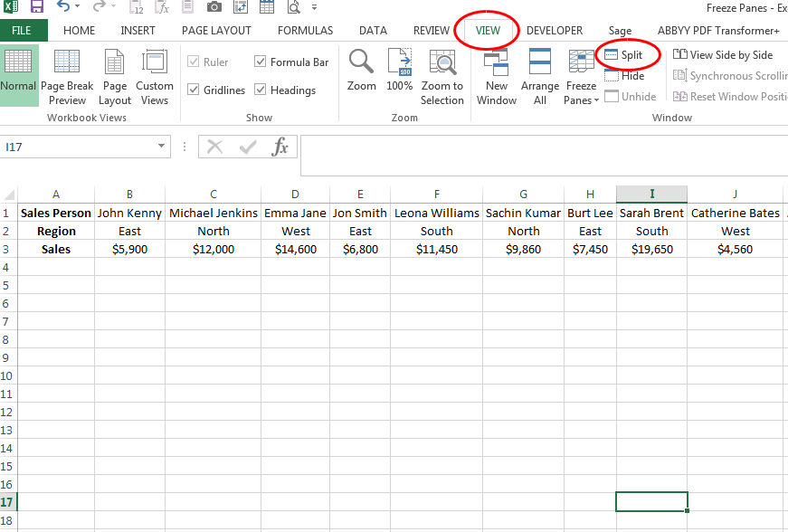Click the Excel application icon
Image resolution: width=788 pixels, height=532 pixels.
point(11,6)
